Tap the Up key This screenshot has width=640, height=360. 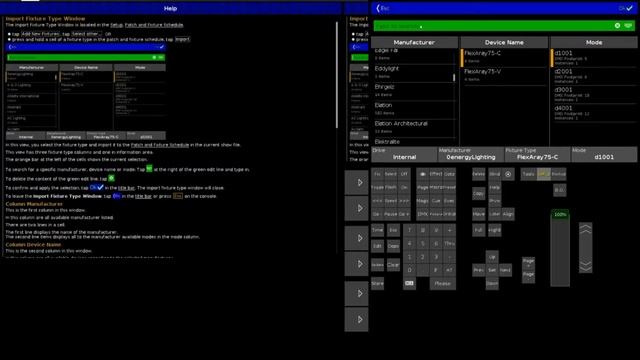[x=492, y=257]
